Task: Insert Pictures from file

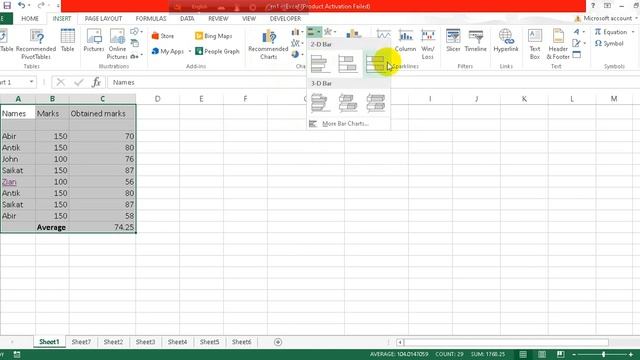Action: pos(94,41)
